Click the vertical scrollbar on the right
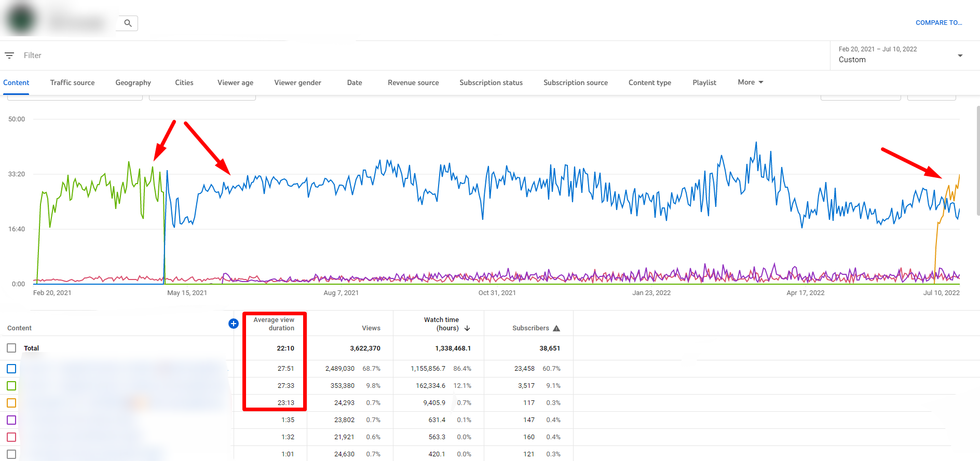This screenshot has height=461, width=980. pos(978,161)
